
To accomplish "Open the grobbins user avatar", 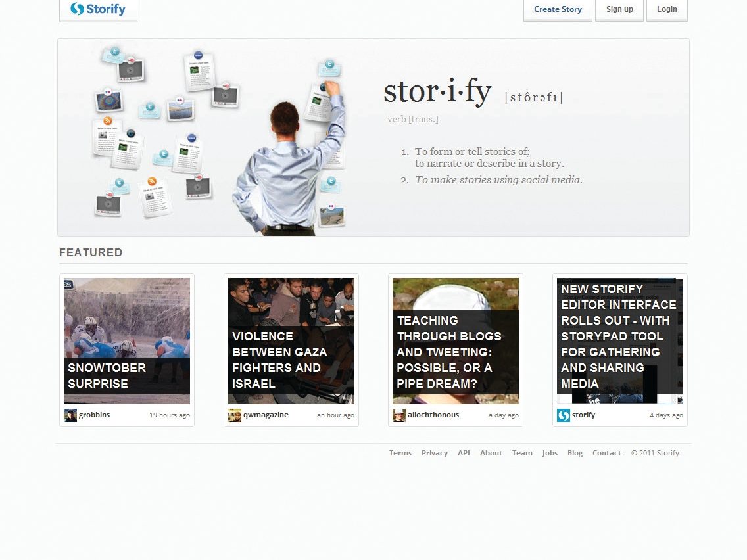I will pyautogui.click(x=70, y=415).
